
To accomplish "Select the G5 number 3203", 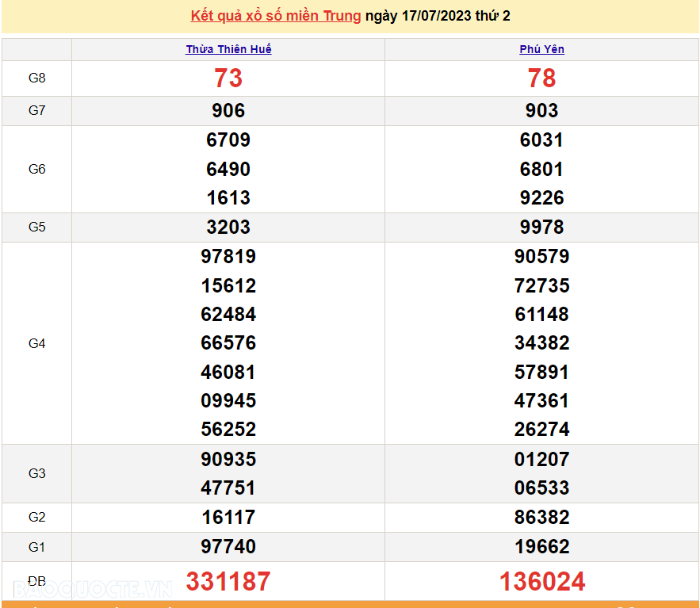I will pos(228,228).
